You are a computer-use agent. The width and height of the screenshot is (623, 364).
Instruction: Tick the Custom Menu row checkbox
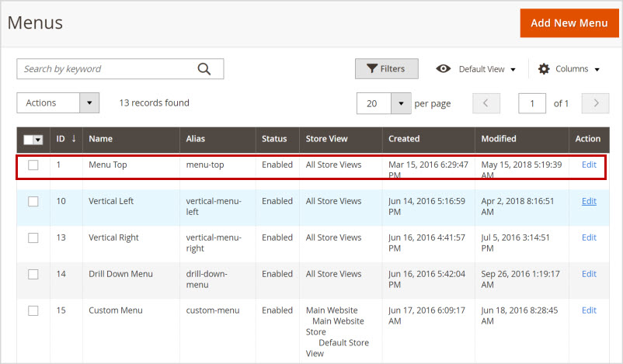[x=33, y=310]
